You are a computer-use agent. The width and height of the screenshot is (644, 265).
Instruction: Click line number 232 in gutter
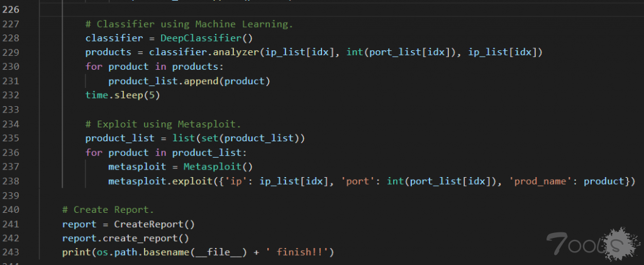click(11, 95)
